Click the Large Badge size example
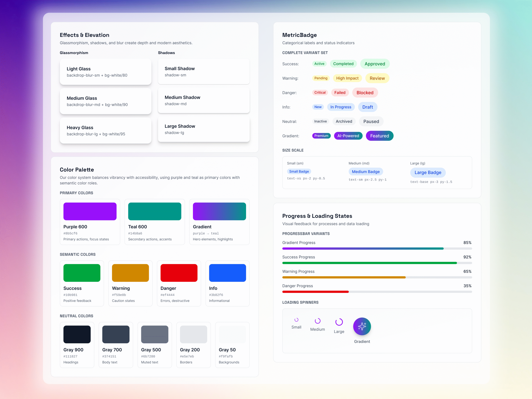 [428, 172]
